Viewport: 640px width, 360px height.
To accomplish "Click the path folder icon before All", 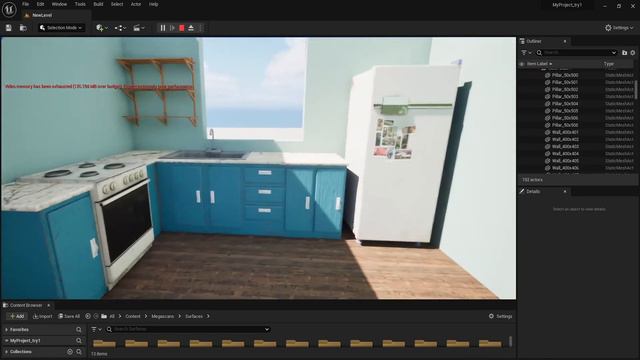I will coord(104,316).
